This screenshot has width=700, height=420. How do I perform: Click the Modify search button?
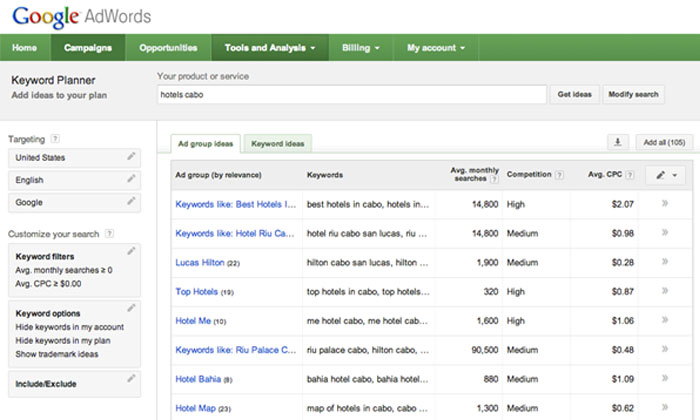pos(633,94)
